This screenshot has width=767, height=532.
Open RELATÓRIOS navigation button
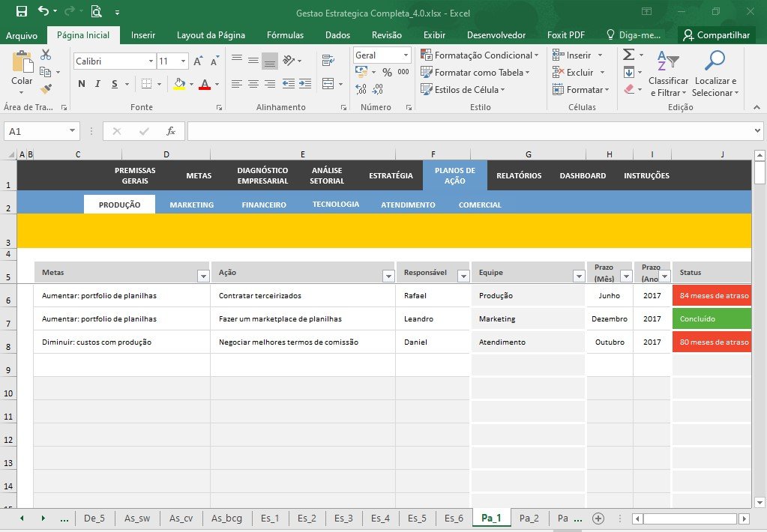[519, 175]
